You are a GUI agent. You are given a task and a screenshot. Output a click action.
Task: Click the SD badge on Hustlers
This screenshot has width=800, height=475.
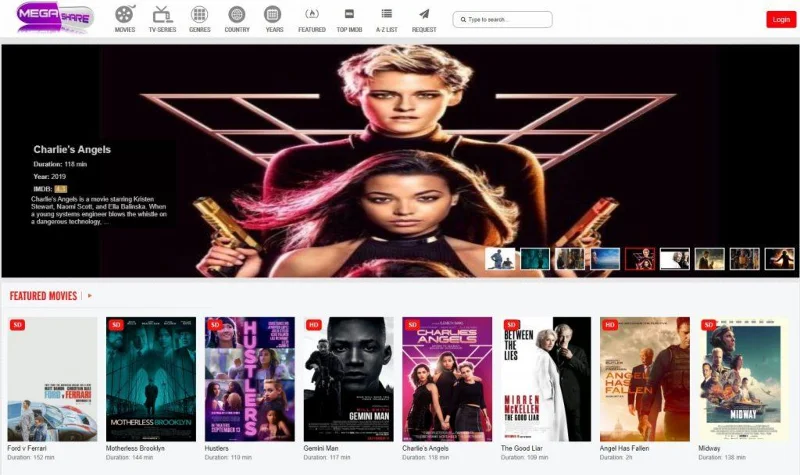point(215,324)
